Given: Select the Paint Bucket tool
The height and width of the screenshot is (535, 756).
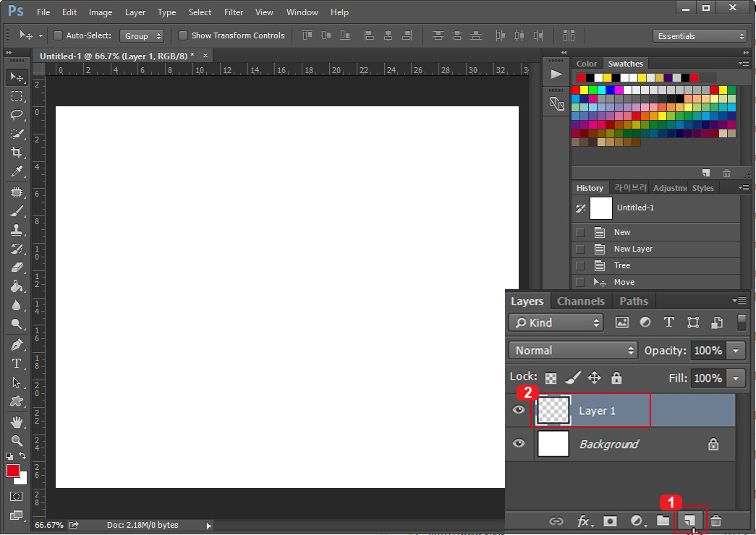Looking at the screenshot, I should coord(17,286).
